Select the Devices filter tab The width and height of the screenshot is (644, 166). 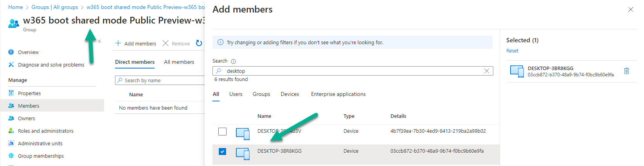pos(290,94)
